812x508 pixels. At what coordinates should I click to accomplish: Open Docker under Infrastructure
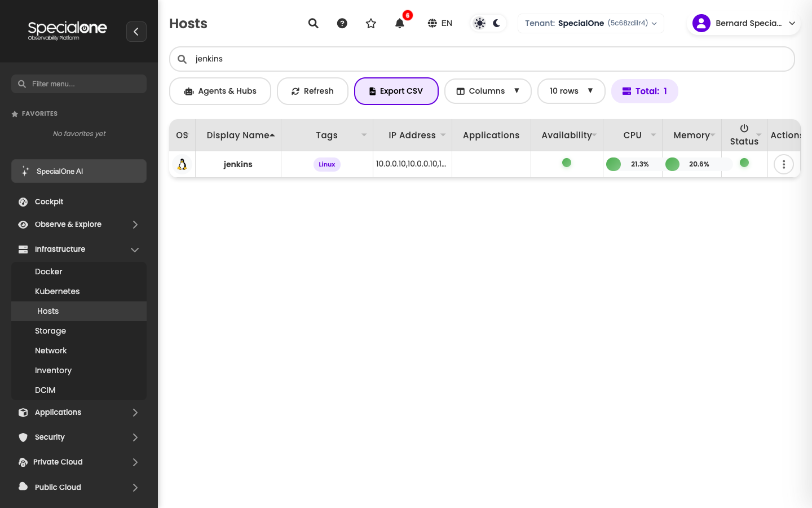pyautogui.click(x=79, y=271)
